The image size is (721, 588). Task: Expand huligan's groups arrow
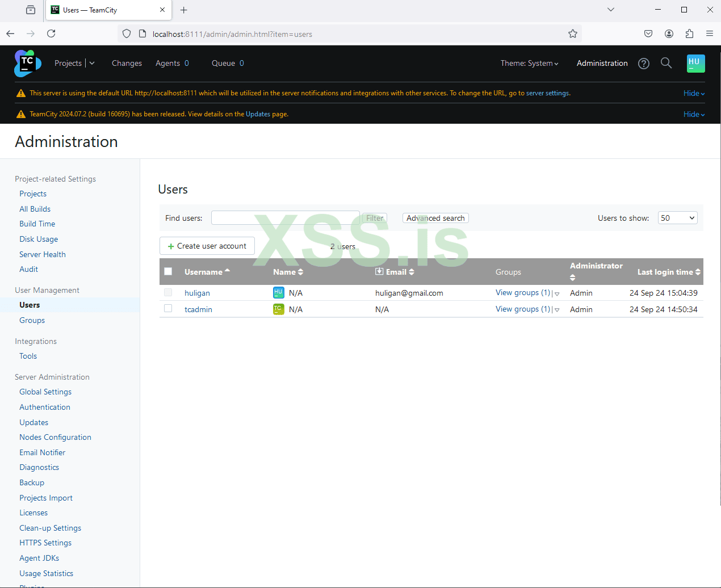557,294
